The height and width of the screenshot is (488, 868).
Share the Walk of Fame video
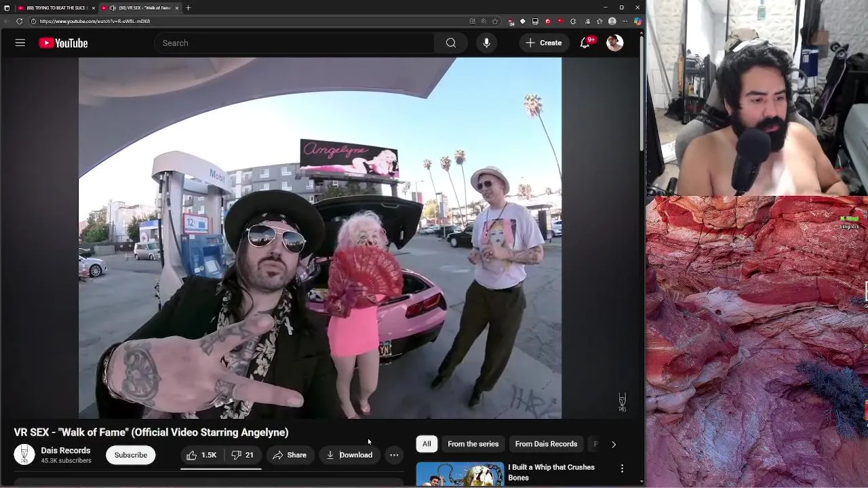click(x=290, y=455)
